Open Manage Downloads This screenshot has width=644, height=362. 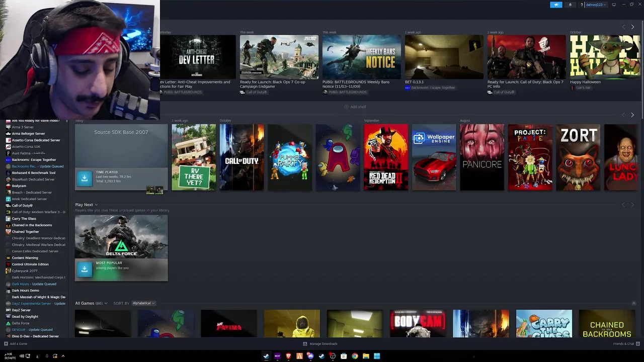click(320, 344)
